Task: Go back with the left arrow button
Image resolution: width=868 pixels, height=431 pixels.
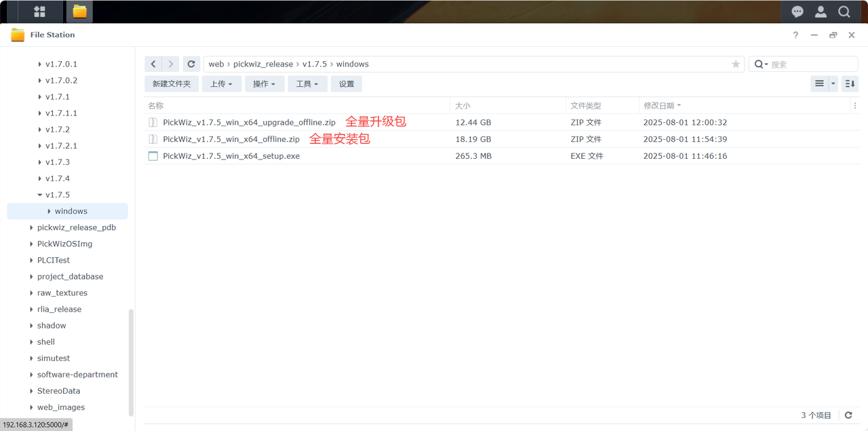Action: point(153,64)
